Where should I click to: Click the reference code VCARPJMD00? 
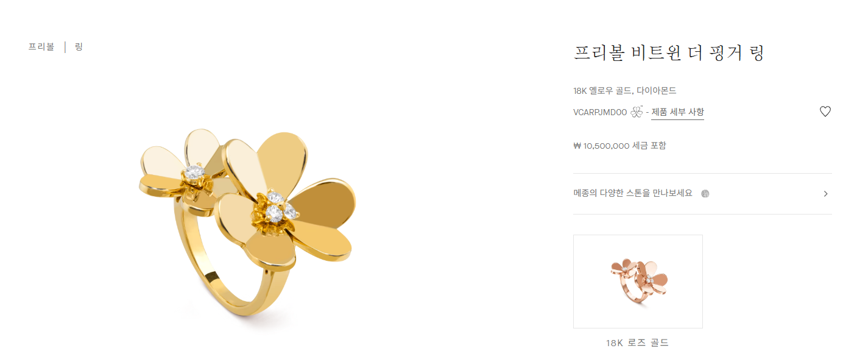coord(599,112)
